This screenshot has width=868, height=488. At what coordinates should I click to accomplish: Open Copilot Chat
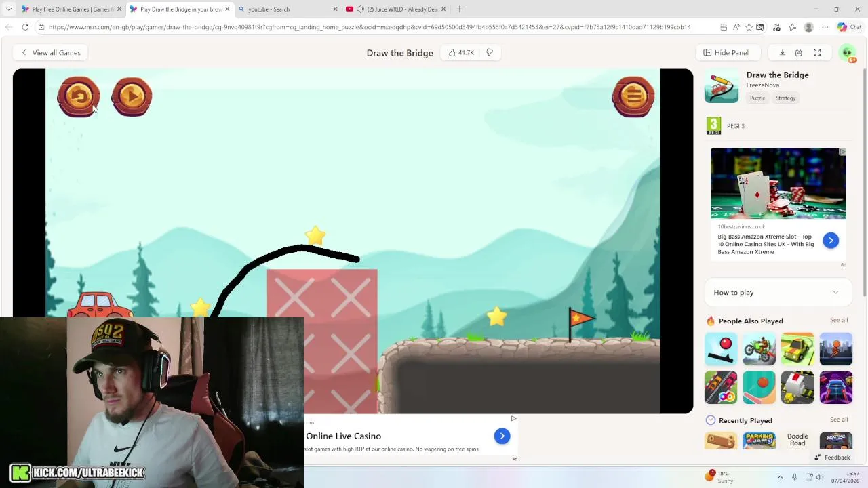tap(849, 27)
